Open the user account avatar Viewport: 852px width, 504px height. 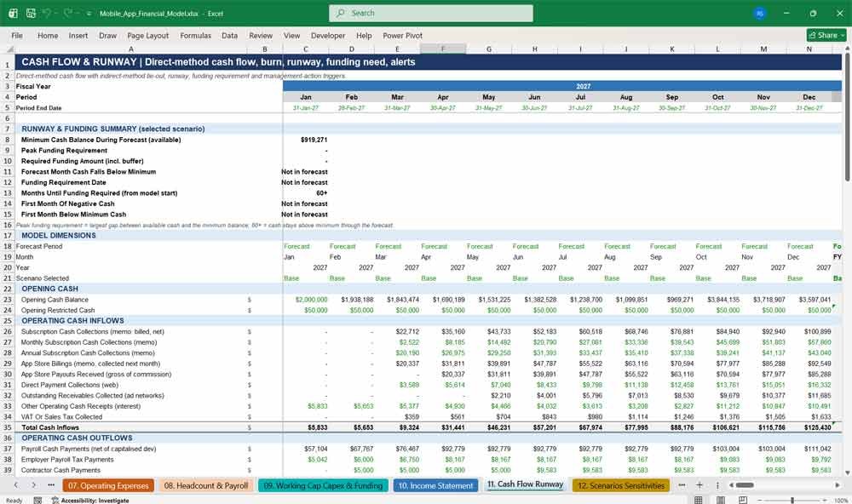click(760, 13)
